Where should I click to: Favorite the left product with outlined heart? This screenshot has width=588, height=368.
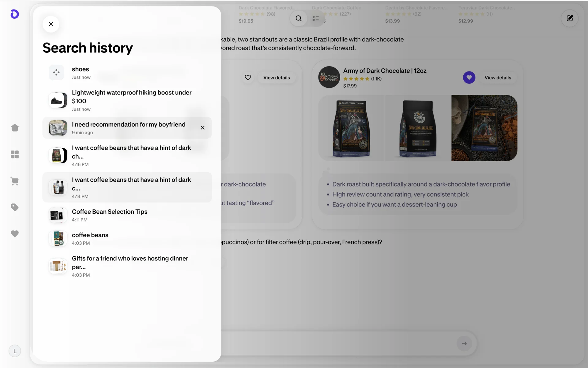(x=248, y=78)
